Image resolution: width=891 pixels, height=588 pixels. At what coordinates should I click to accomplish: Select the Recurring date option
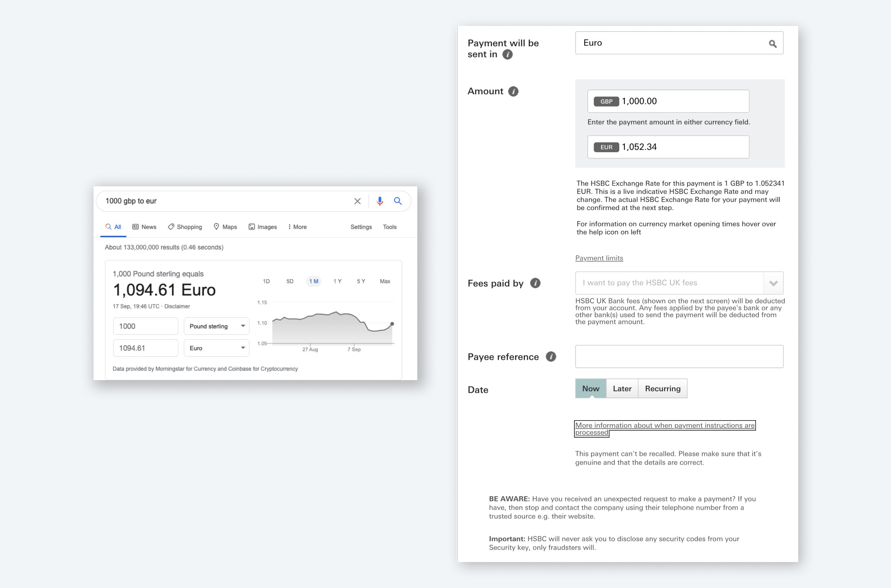[662, 389]
